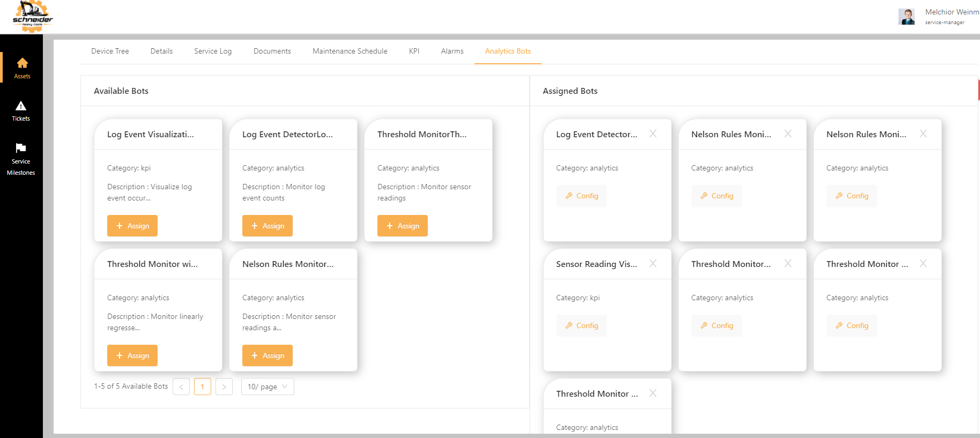Select page 1 in the pagination
The image size is (980, 438).
pos(203,387)
